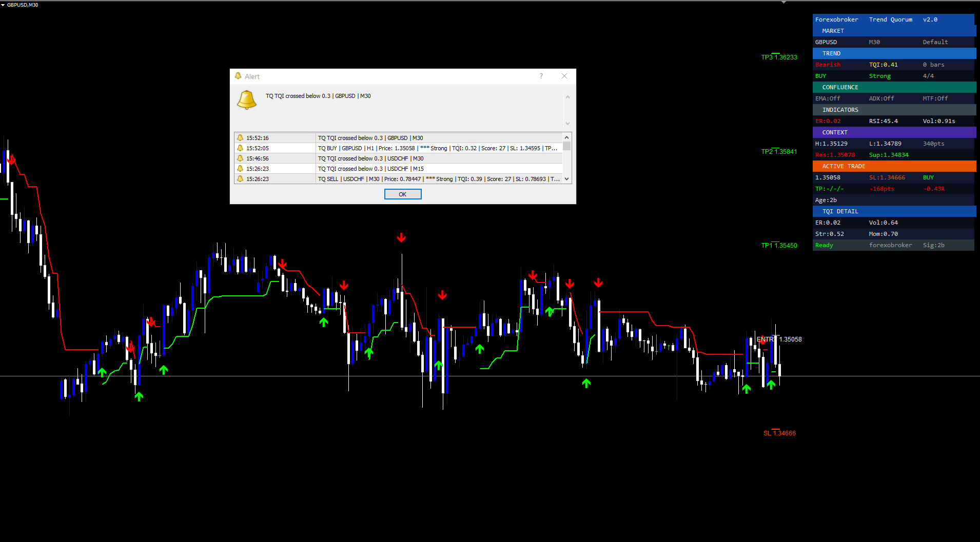Screen dimensions: 980x542
Task: Click the TQI DETAIL section header
Action: [x=894, y=211]
